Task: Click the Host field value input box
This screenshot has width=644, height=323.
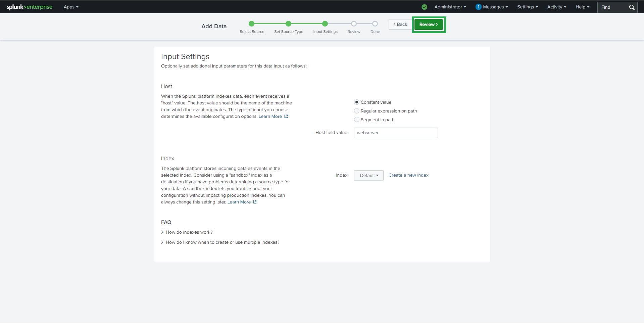Action: click(x=396, y=133)
